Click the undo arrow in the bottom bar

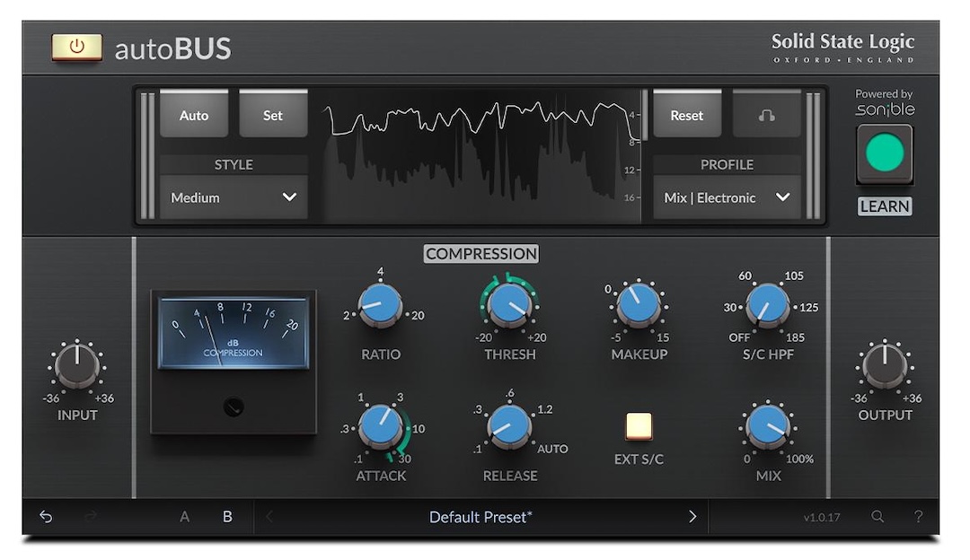(45, 517)
